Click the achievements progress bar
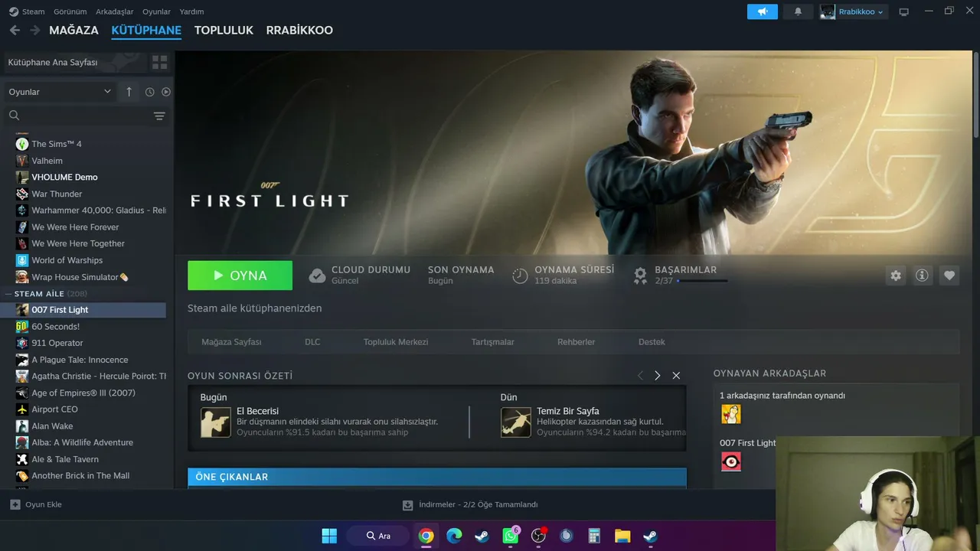The width and height of the screenshot is (980, 551). [702, 281]
